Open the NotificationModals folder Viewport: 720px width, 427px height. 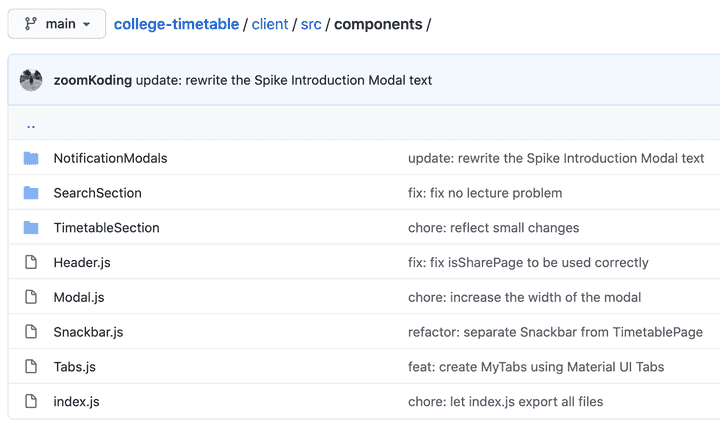pyautogui.click(x=110, y=158)
